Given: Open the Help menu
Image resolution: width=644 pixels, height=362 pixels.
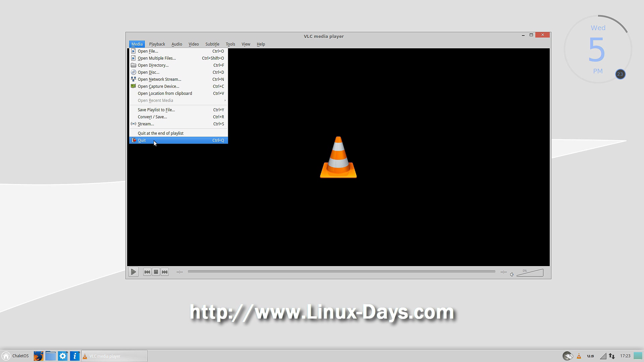Looking at the screenshot, I should coord(261,44).
